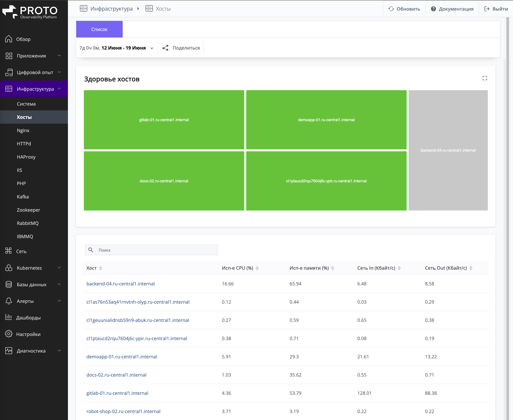Click the PROTO Observability Platform logo
Screen dimensions: 513x420
30,12
